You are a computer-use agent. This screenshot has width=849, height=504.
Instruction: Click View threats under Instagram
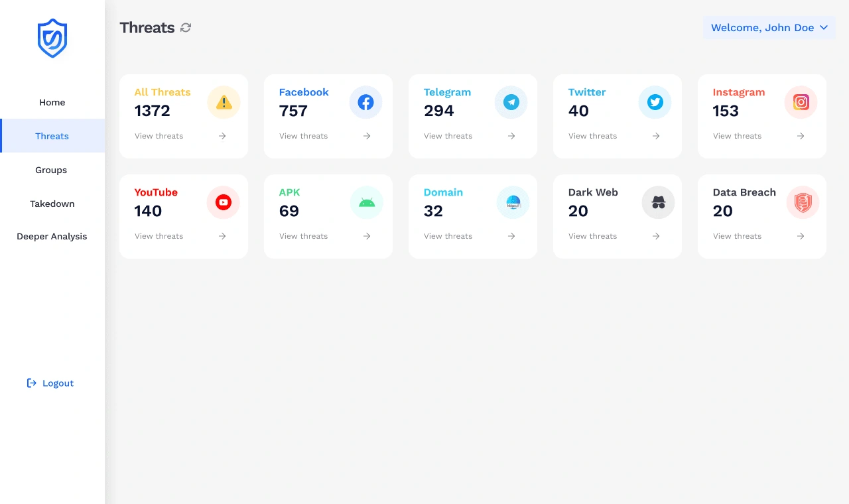(x=738, y=136)
